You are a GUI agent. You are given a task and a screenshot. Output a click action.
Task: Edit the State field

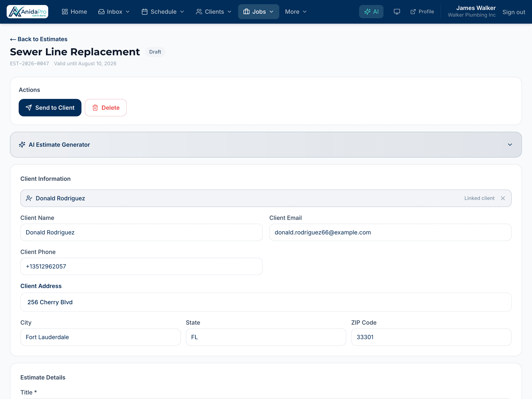pyautogui.click(x=266, y=337)
